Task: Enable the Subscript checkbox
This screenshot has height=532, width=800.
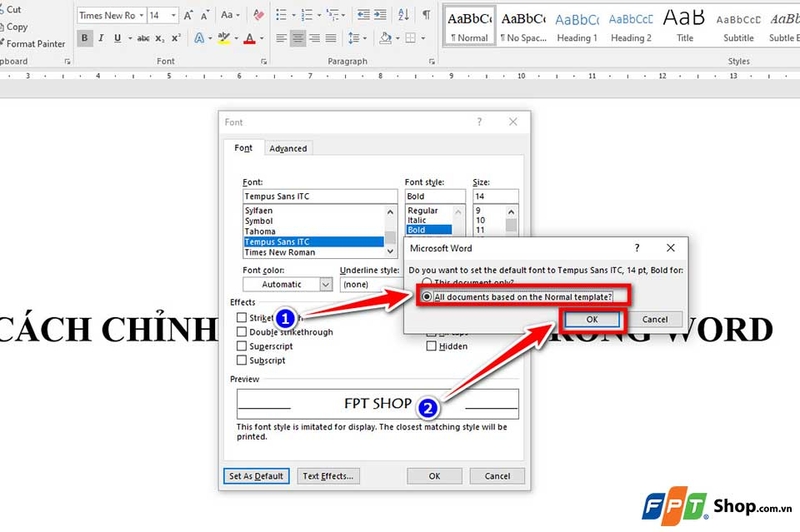Action: [242, 360]
